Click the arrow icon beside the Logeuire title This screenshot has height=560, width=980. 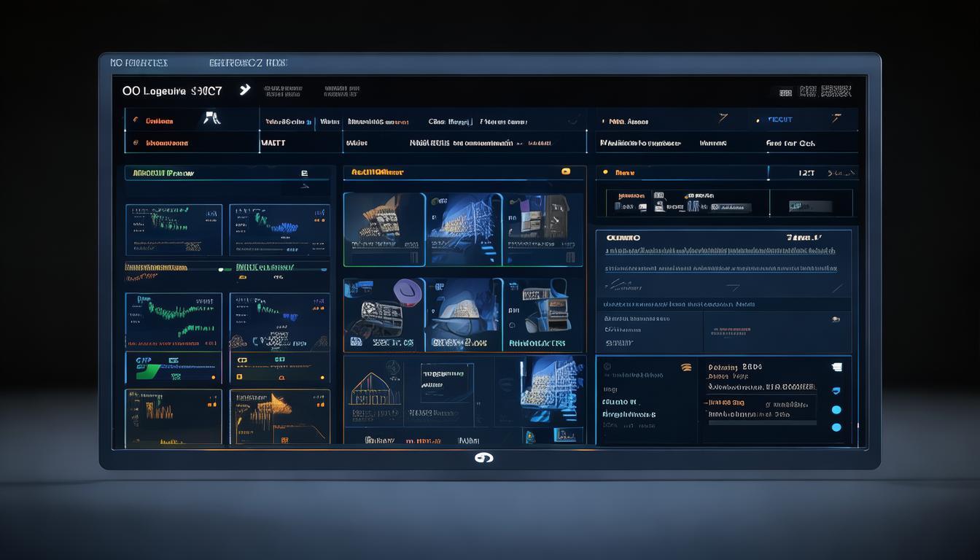coord(245,90)
